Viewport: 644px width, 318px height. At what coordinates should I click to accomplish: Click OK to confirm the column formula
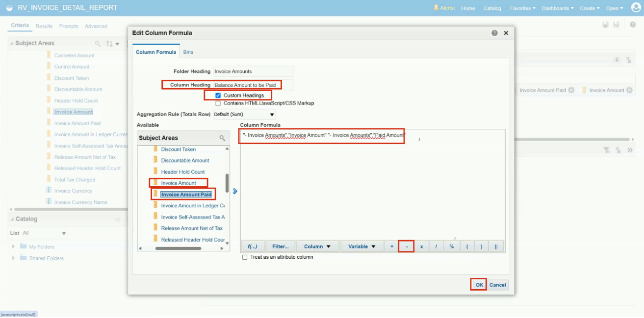478,284
